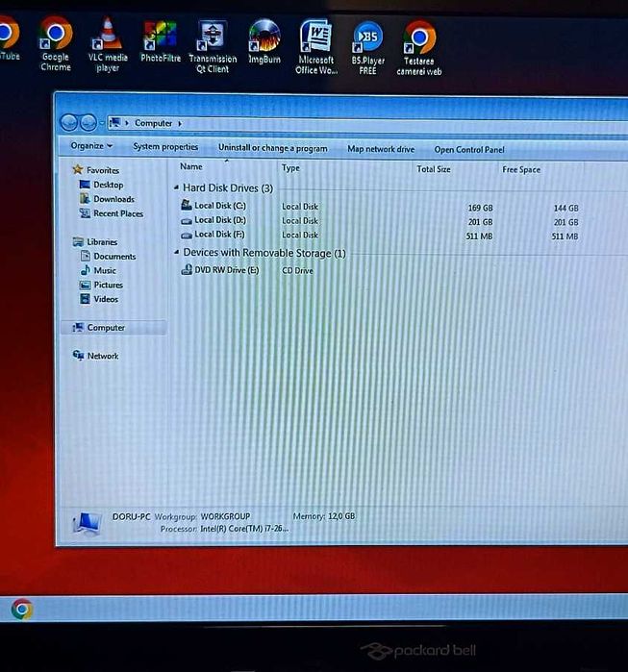Screen dimensions: 628x672
Task: Select the Local Disk (C:) drive icon
Action: [186, 205]
